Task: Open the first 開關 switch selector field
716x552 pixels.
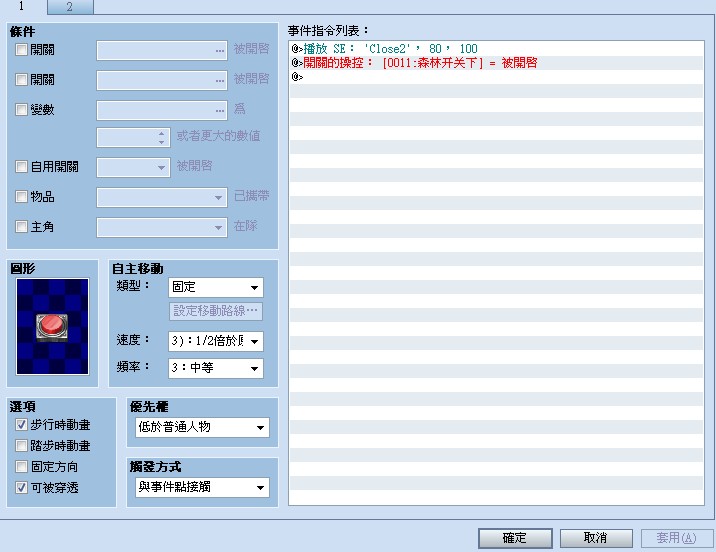Action: [x=162, y=50]
